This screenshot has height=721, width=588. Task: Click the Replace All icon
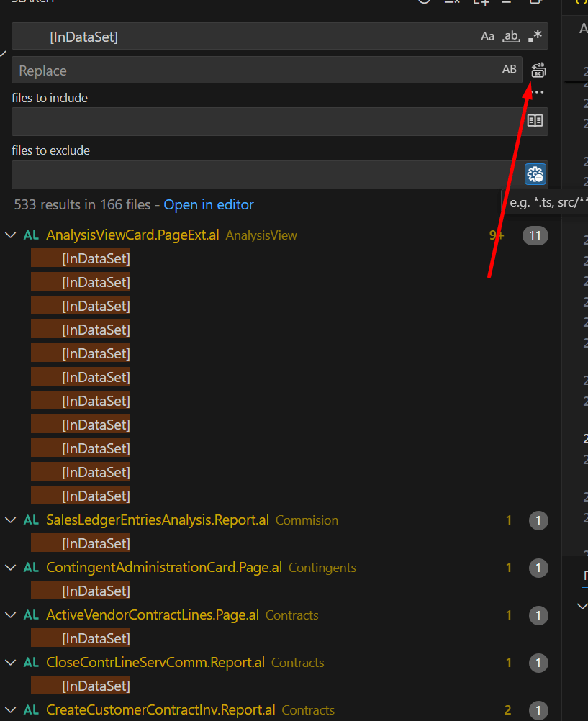tap(538, 71)
